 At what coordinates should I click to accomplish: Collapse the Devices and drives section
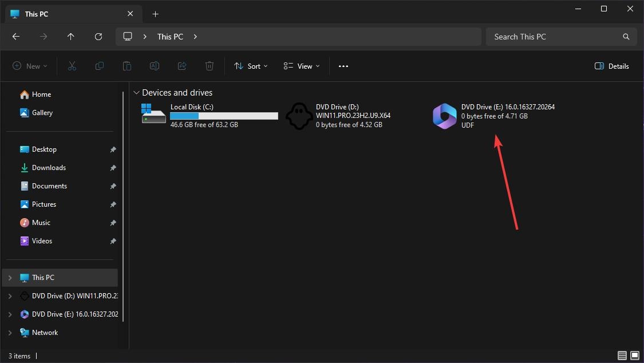coord(136,92)
